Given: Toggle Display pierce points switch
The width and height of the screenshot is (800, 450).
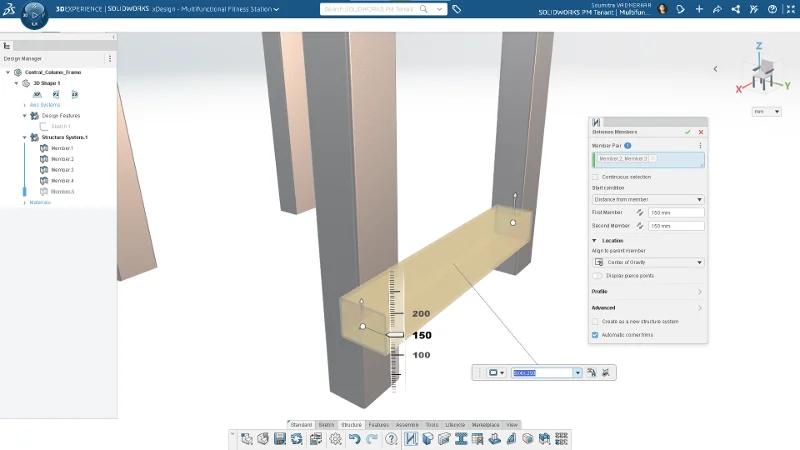Looking at the screenshot, I should [x=598, y=275].
